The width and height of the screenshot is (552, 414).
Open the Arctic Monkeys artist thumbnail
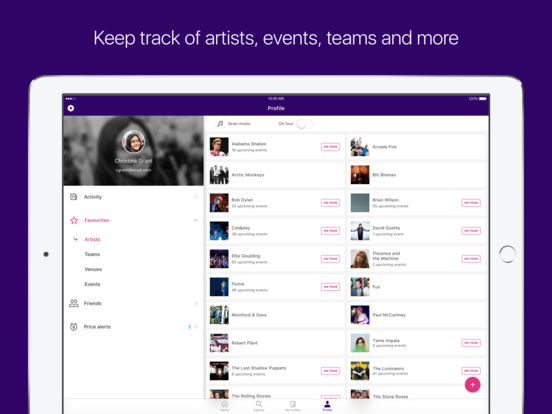coord(219,175)
